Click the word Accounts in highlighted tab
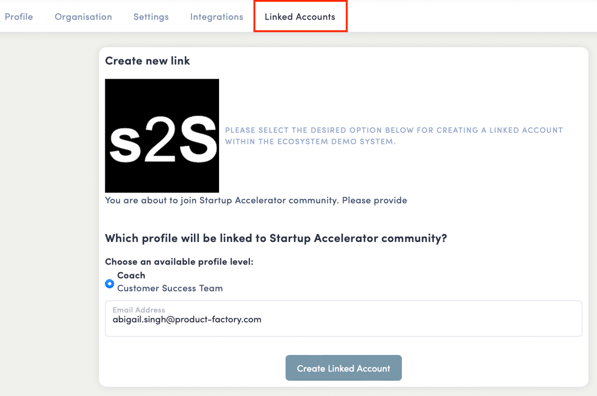This screenshot has width=597, height=396. 316,17
